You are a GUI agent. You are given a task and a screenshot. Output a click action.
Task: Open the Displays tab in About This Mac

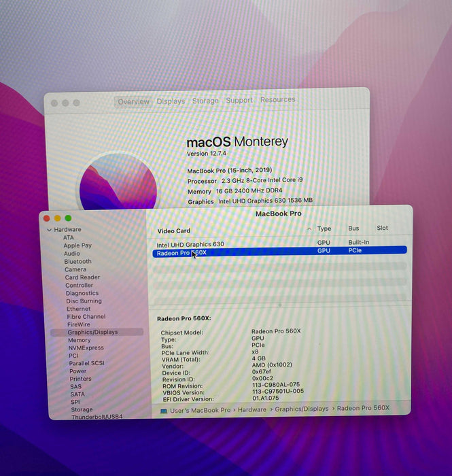click(x=171, y=101)
